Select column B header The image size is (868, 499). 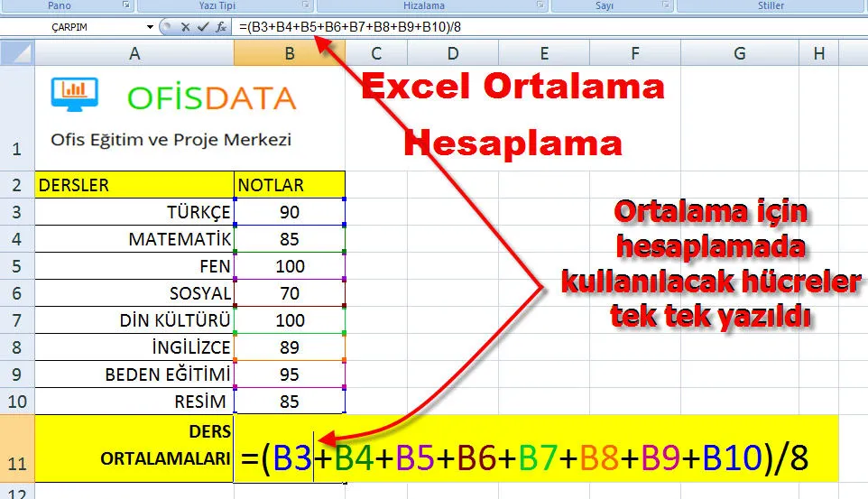tap(289, 54)
